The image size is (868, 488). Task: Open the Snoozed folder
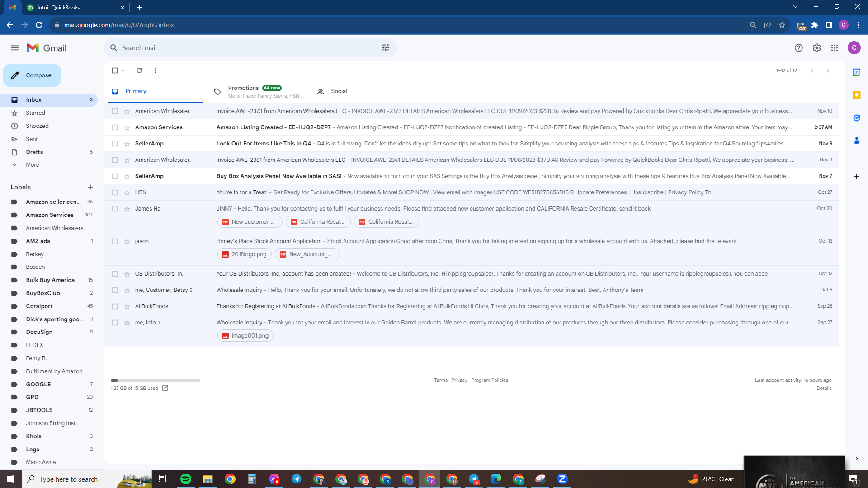tap(37, 126)
